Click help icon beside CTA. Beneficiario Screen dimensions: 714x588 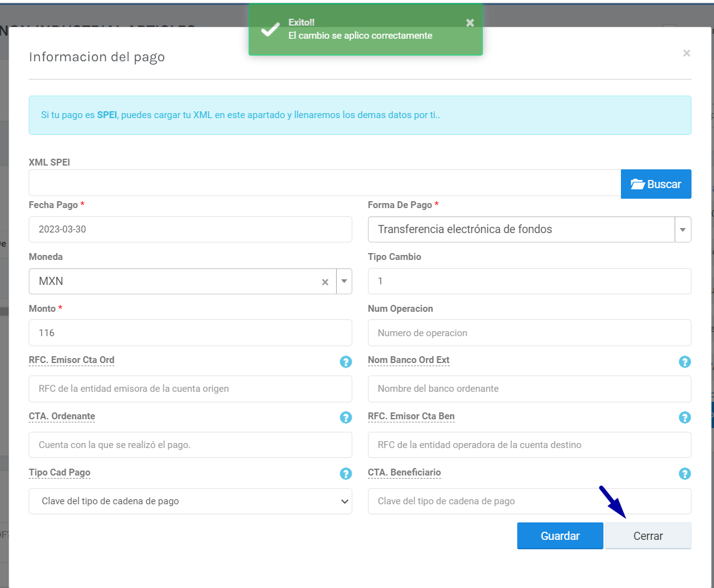[x=685, y=474]
